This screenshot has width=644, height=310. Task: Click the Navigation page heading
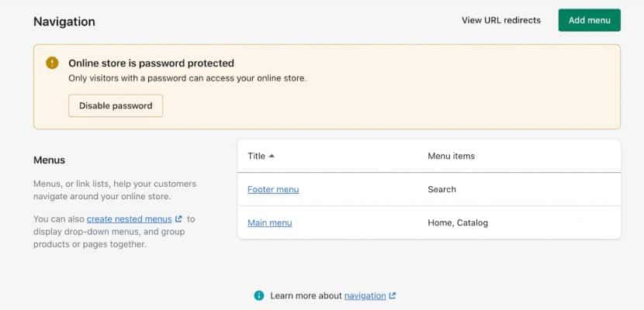pos(64,22)
